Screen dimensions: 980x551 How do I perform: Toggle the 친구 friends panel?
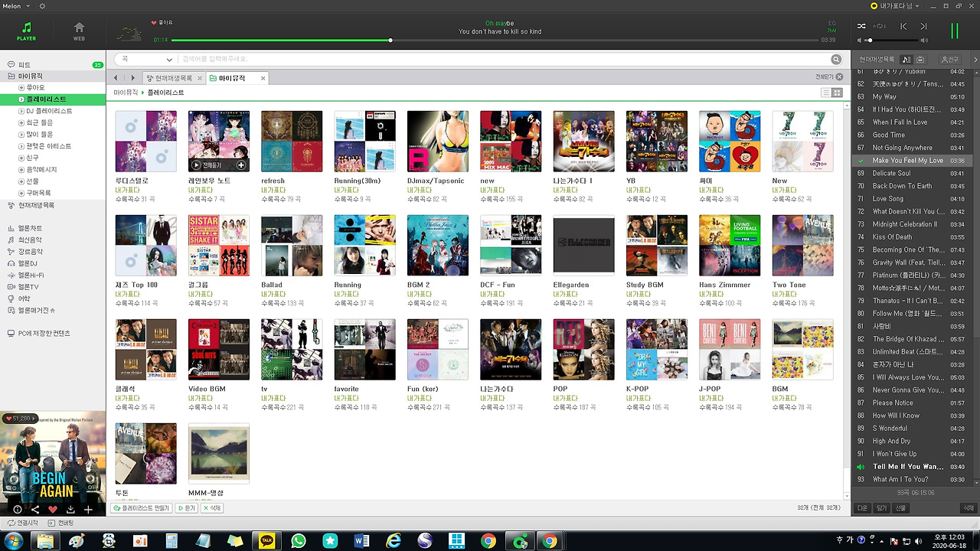click(x=949, y=59)
